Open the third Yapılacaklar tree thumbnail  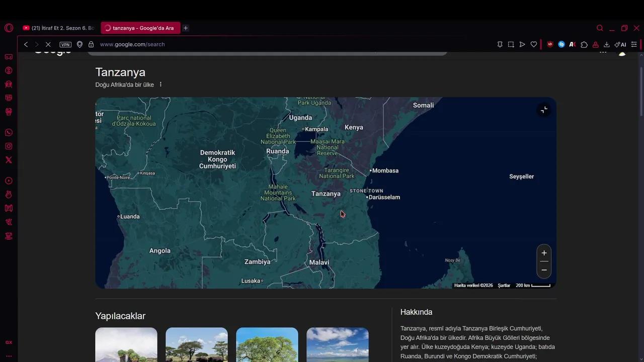point(267,345)
